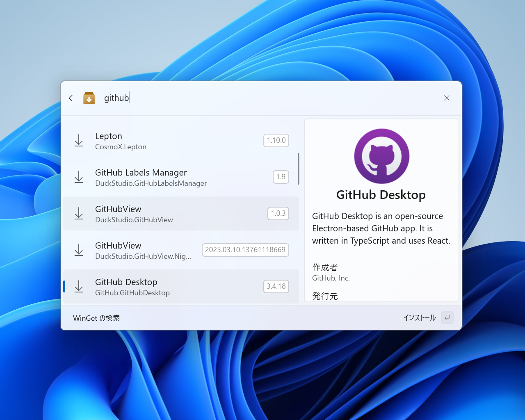This screenshot has width=525, height=420.
Task: Select the GitHub Labels Manager title
Action: coord(141,173)
